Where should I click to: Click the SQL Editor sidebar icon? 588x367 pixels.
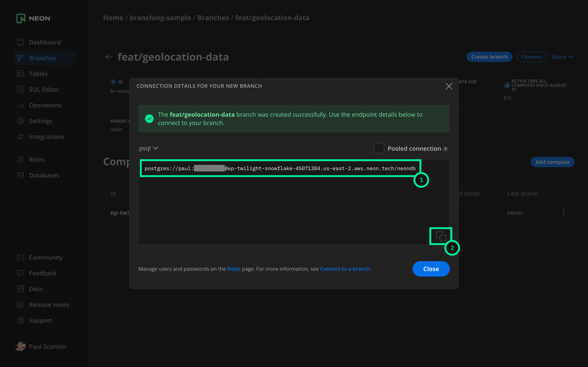[21, 90]
